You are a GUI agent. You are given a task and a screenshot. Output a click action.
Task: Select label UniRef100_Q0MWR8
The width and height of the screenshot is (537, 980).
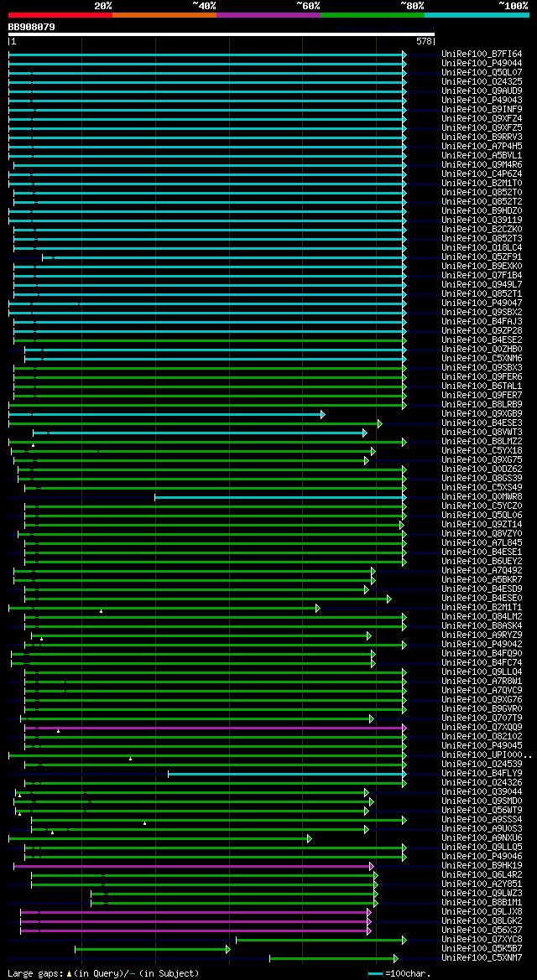(482, 497)
